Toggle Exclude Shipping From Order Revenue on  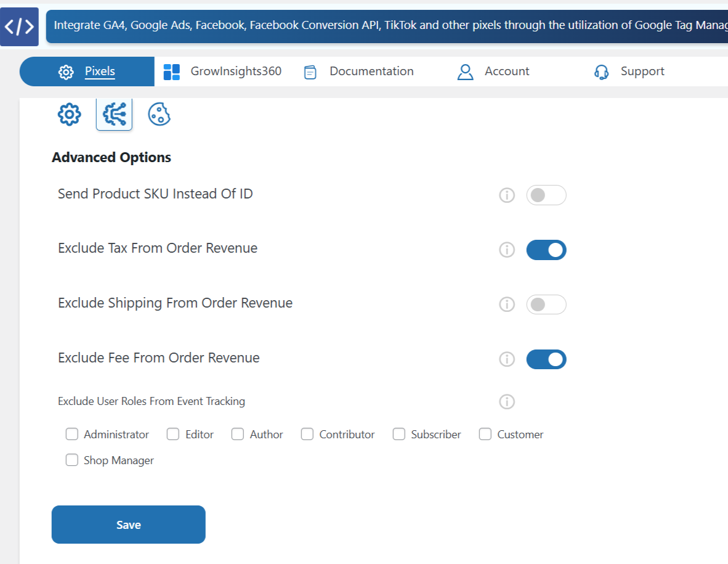(x=546, y=304)
